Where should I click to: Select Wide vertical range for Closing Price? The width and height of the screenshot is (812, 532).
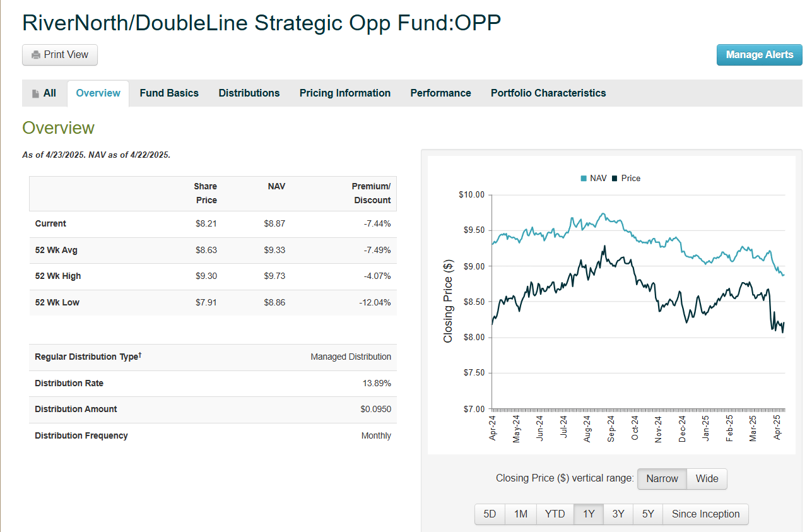pos(706,478)
